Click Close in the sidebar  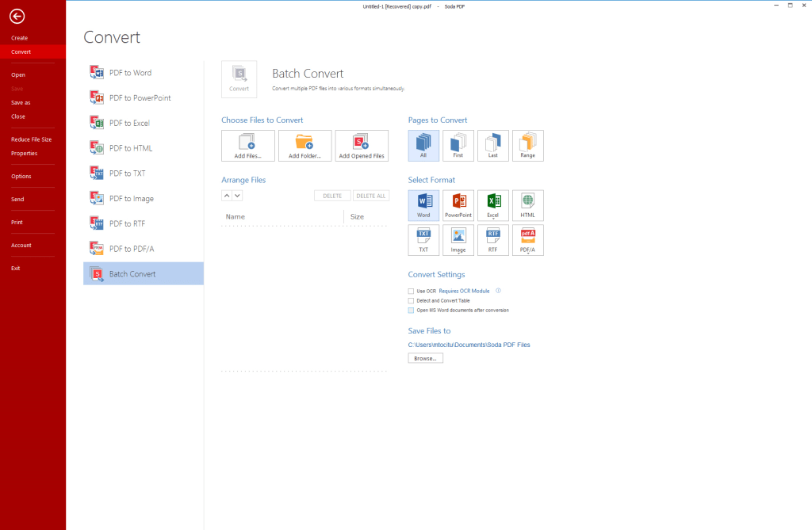[x=18, y=116]
